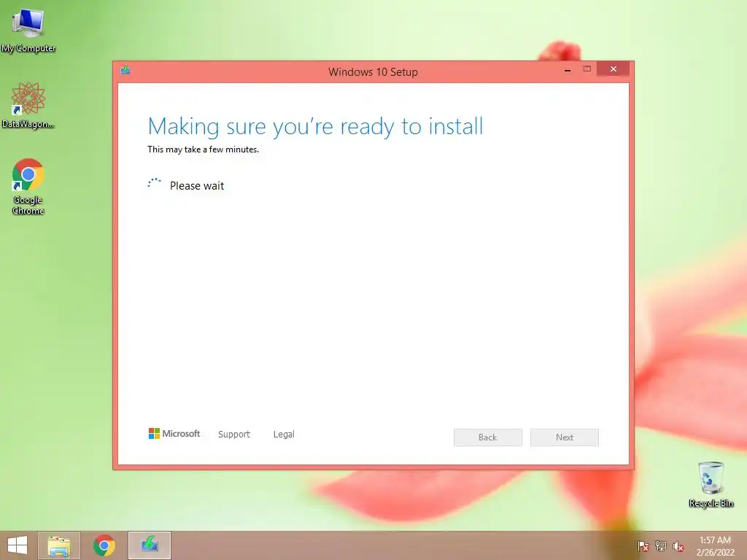The height and width of the screenshot is (560, 747).
Task: Click the muted volume tray icon
Action: [x=678, y=546]
